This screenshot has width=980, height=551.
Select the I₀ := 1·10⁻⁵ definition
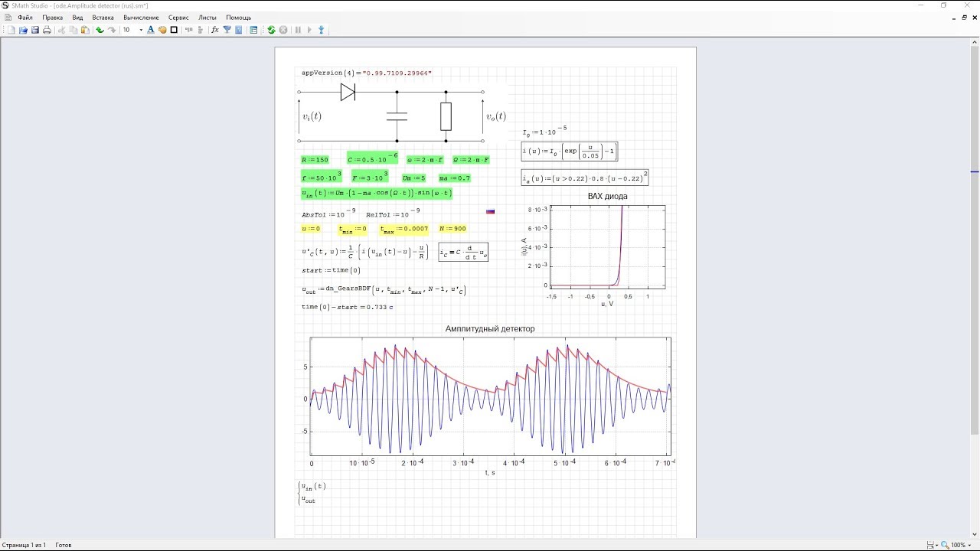(x=544, y=131)
